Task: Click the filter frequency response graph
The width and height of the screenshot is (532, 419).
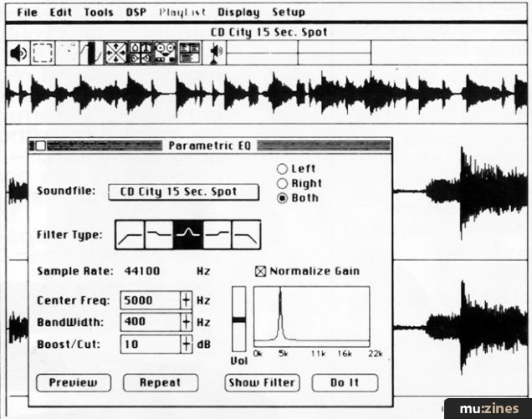Action: (x=311, y=316)
